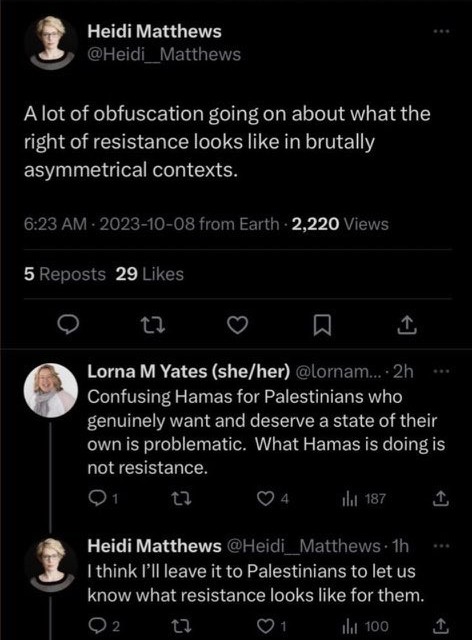Like the main Heidi Matthews tweet
The height and width of the screenshot is (640, 472).
coord(238,325)
